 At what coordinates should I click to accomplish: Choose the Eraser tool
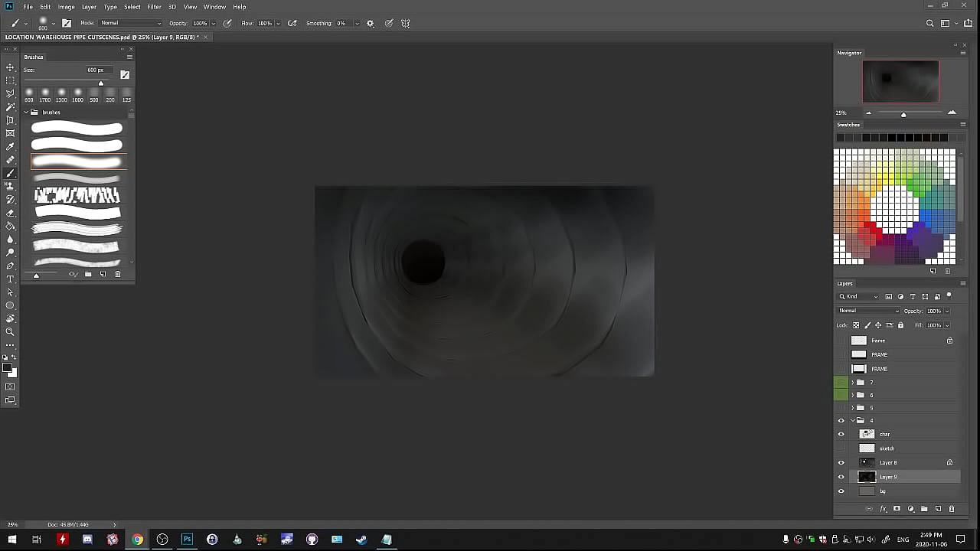[x=10, y=213]
